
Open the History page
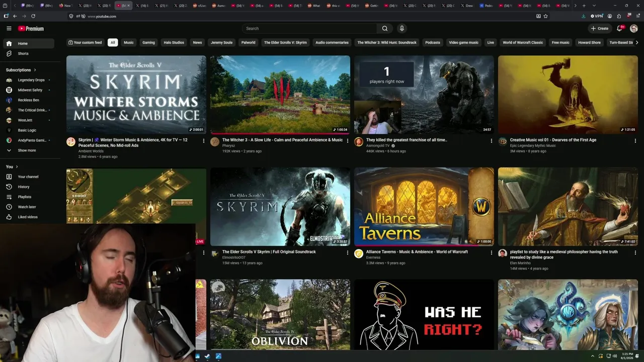29,187
